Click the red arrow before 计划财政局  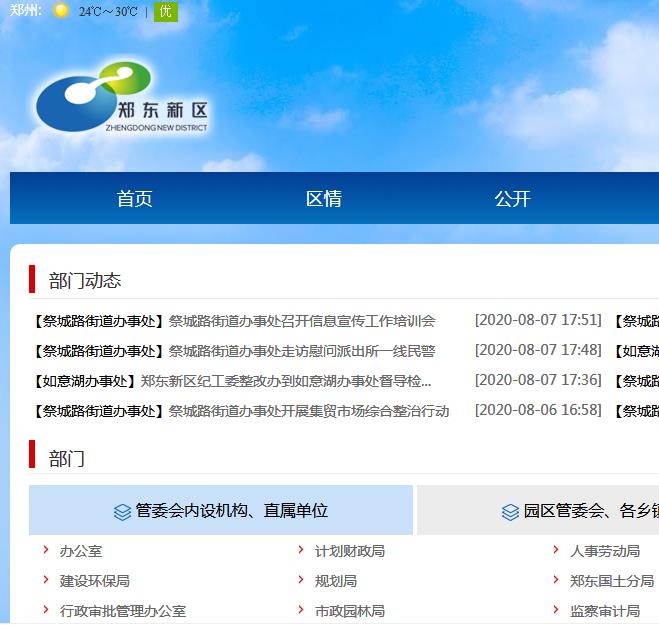[301, 550]
